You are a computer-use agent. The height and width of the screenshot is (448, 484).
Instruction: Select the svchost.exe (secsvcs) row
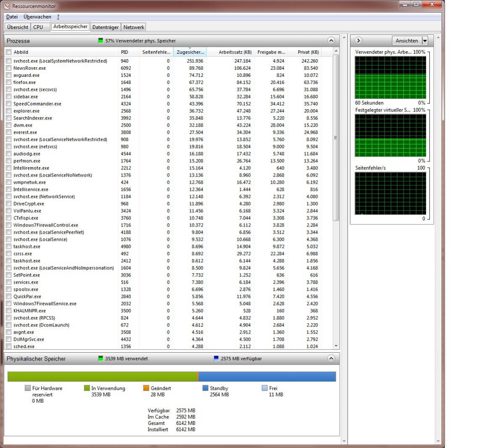[x=169, y=90]
